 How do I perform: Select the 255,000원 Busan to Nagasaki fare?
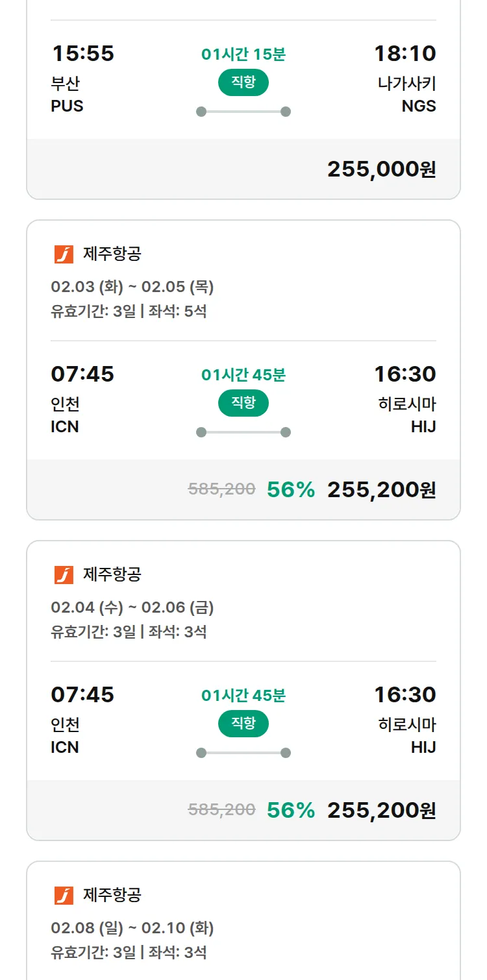381,169
